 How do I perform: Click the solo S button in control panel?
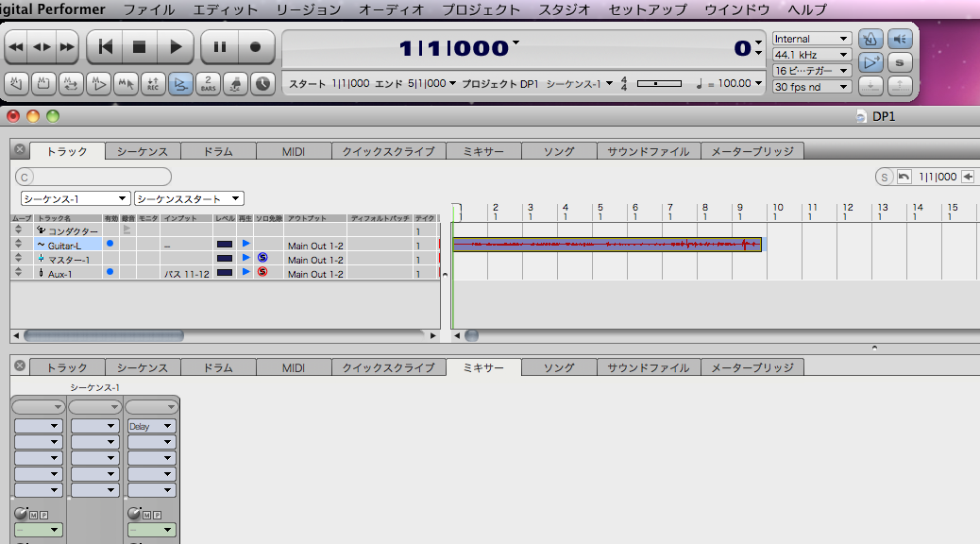pos(900,62)
